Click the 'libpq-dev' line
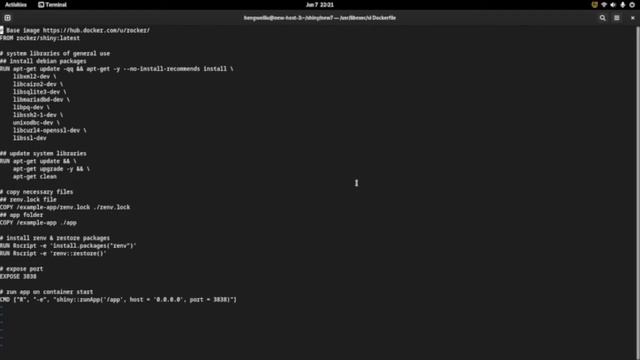640x360 pixels. [x=31, y=107]
